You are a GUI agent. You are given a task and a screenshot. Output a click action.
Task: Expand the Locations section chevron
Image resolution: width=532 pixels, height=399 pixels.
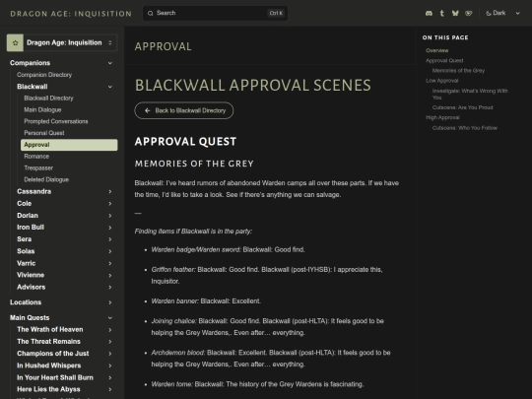pos(110,302)
